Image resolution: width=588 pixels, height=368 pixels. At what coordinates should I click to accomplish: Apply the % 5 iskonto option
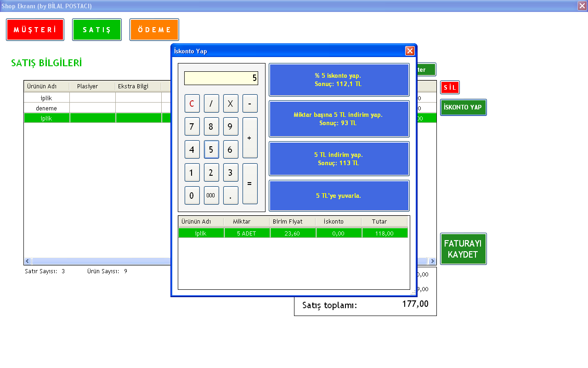(x=339, y=80)
